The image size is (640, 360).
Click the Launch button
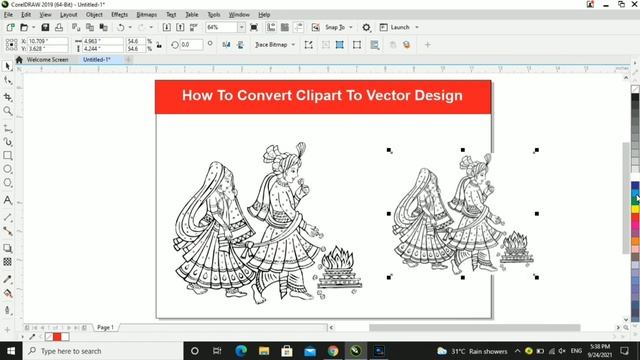coord(395,27)
